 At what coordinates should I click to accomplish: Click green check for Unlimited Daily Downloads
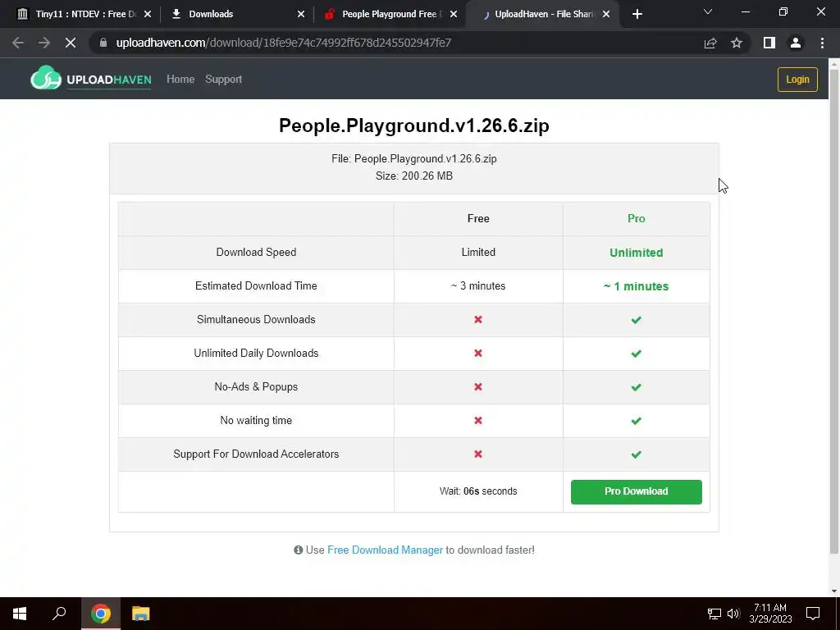click(x=637, y=354)
